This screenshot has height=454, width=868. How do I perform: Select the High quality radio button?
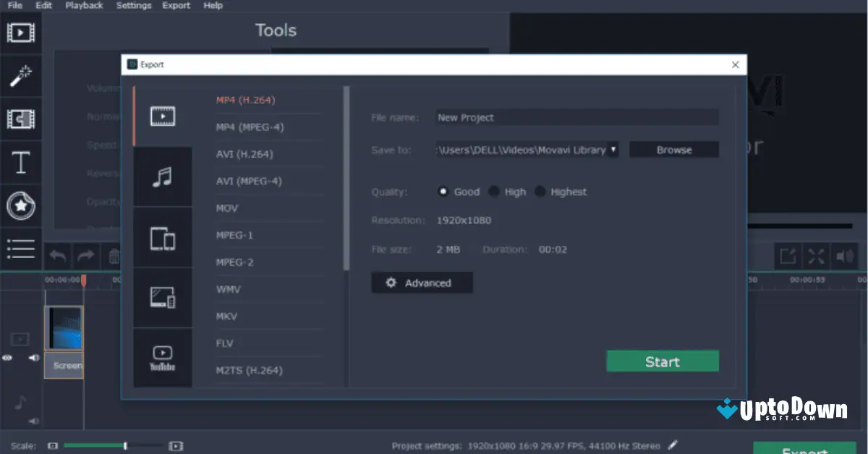pos(495,192)
